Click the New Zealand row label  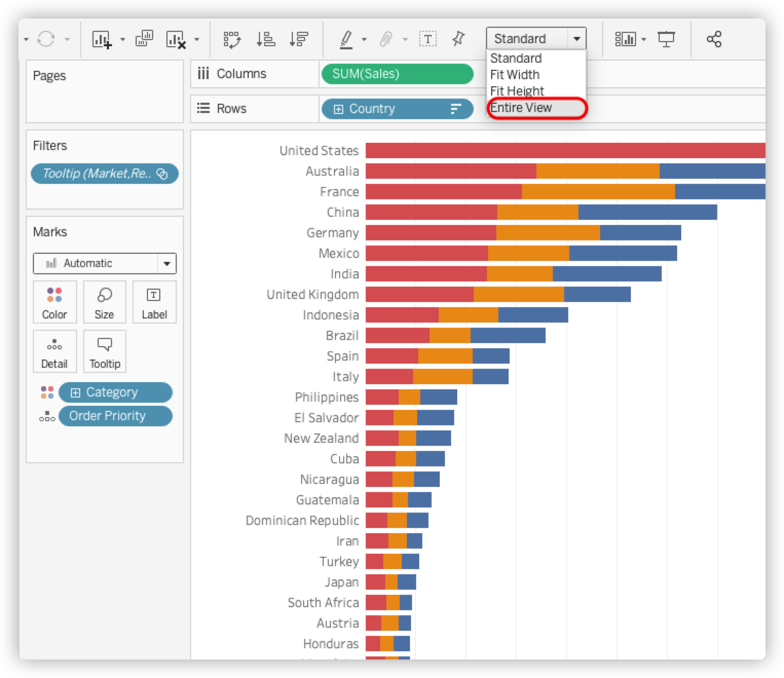(322, 438)
